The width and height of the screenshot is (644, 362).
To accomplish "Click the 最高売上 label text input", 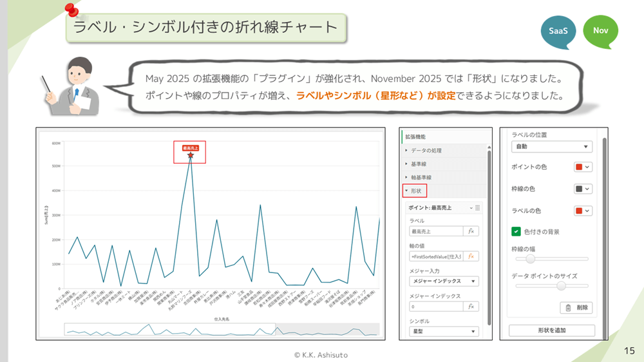I will 435,231.
